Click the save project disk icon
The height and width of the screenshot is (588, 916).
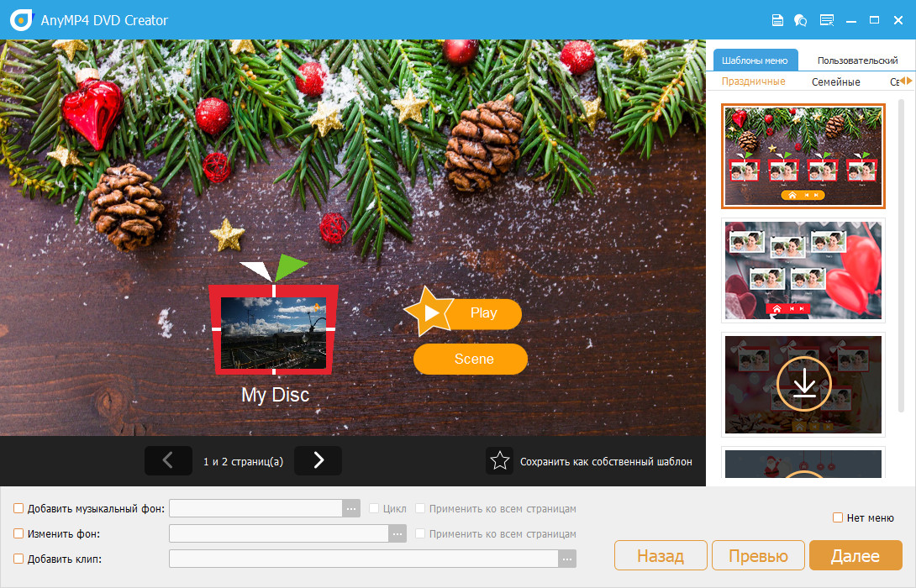click(x=777, y=20)
